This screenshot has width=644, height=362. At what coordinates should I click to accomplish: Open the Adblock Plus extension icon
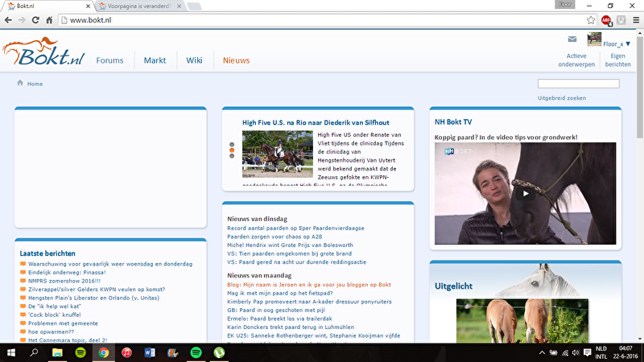pyautogui.click(x=606, y=20)
